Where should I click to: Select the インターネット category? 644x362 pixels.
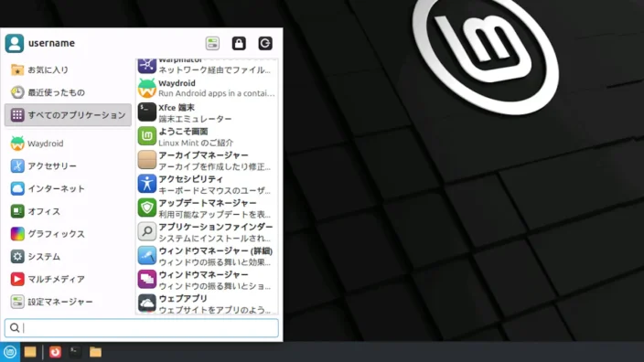point(68,189)
